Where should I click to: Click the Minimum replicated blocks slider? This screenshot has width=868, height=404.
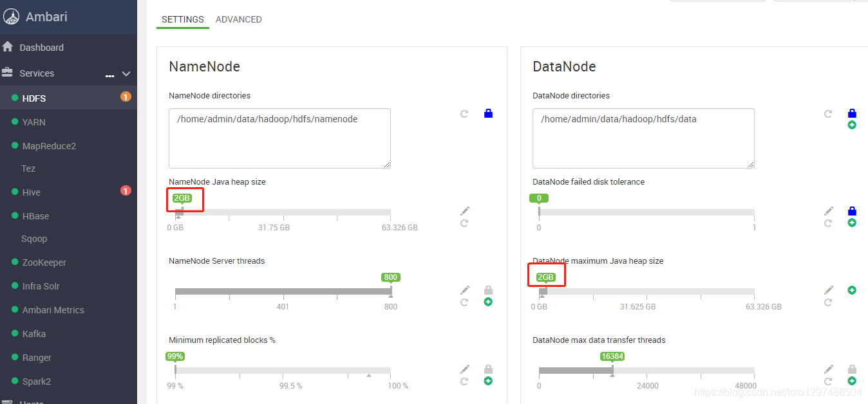click(x=283, y=371)
